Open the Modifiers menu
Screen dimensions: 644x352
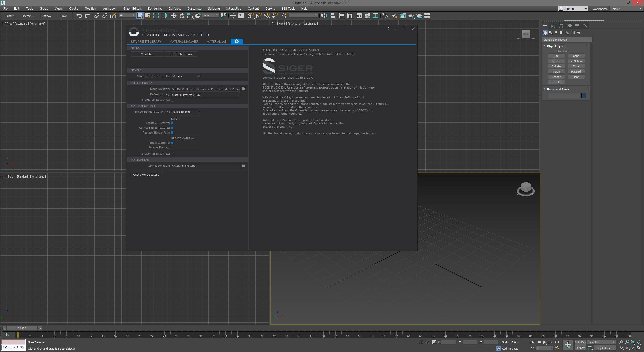(x=91, y=8)
